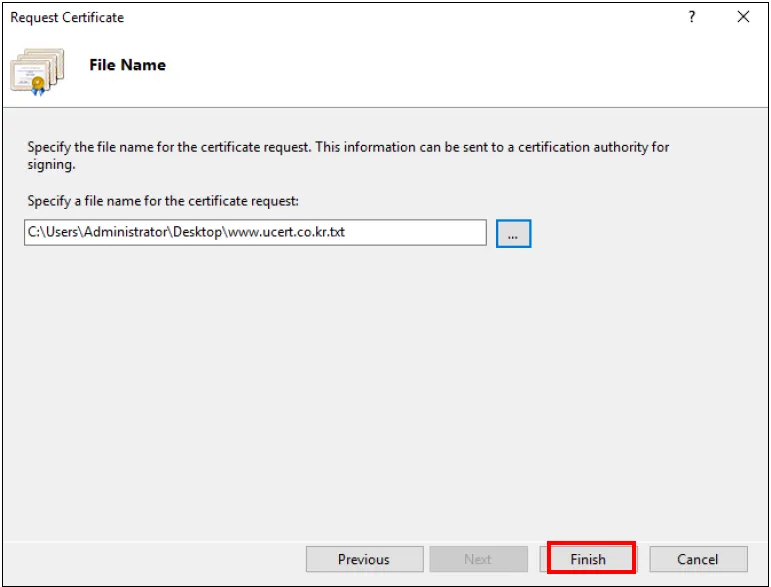Go back with the Previous button
The width and height of the screenshot is (771, 587).
tap(364, 559)
